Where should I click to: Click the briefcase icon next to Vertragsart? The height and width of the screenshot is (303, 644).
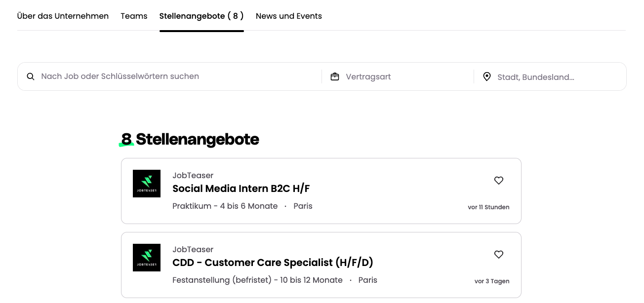[x=335, y=76]
